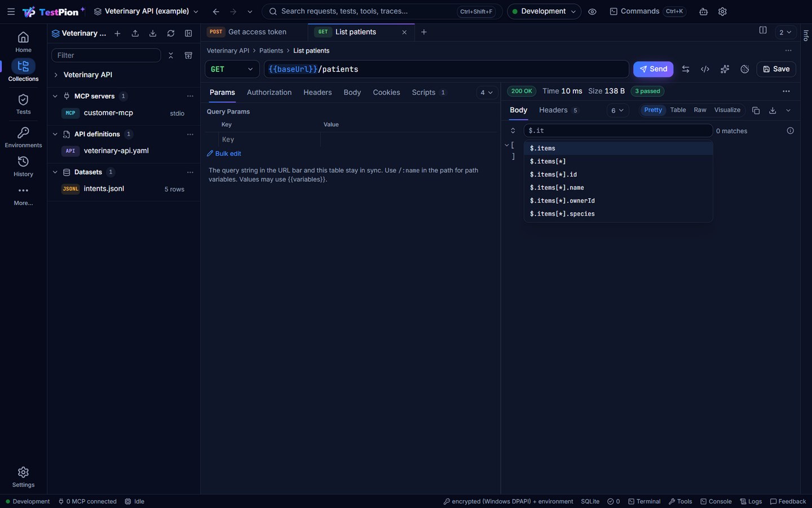Open the request Headers tab
Screen dimensions: 812x508
pyautogui.click(x=317, y=93)
